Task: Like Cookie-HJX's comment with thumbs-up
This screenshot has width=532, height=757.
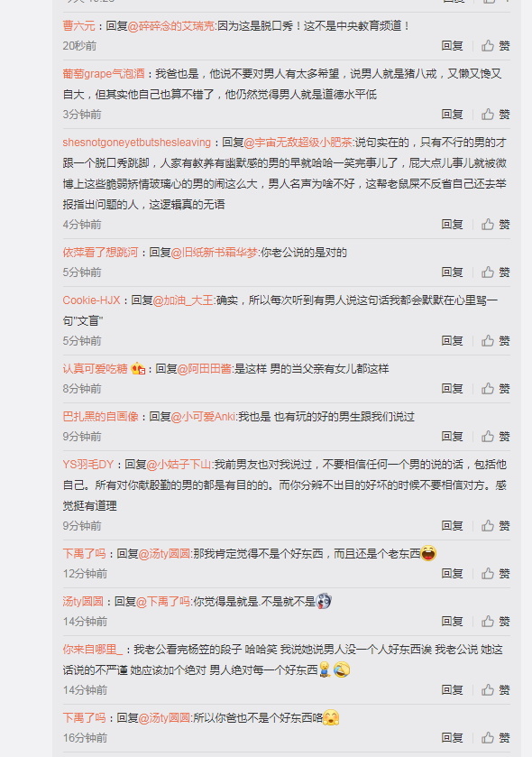Action: click(x=495, y=341)
